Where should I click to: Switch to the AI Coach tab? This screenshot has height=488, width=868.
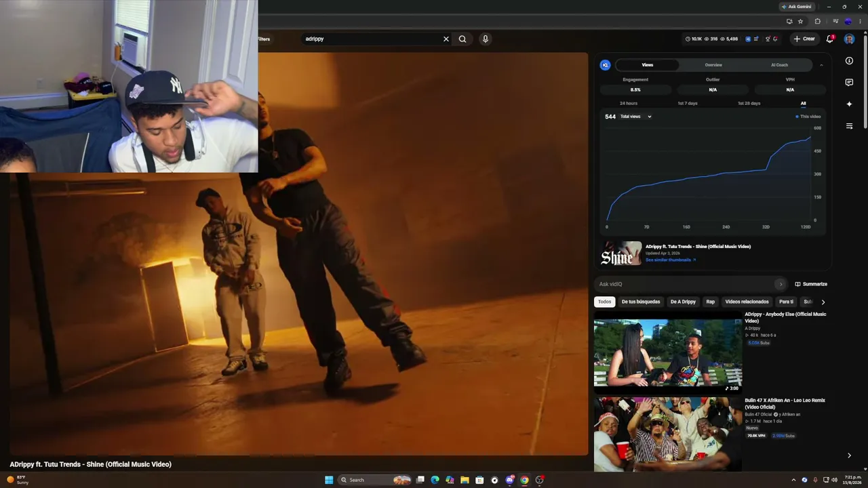click(x=780, y=65)
